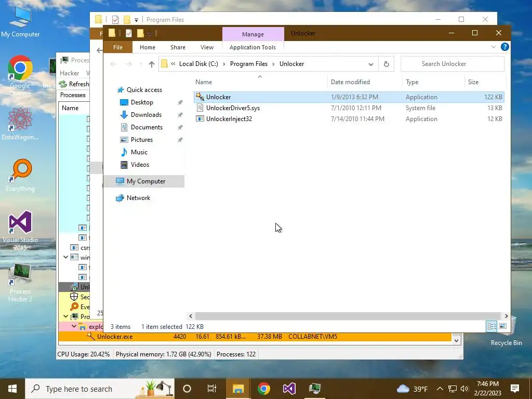
Task: Click the Manage contextual tab
Action: 253,34
